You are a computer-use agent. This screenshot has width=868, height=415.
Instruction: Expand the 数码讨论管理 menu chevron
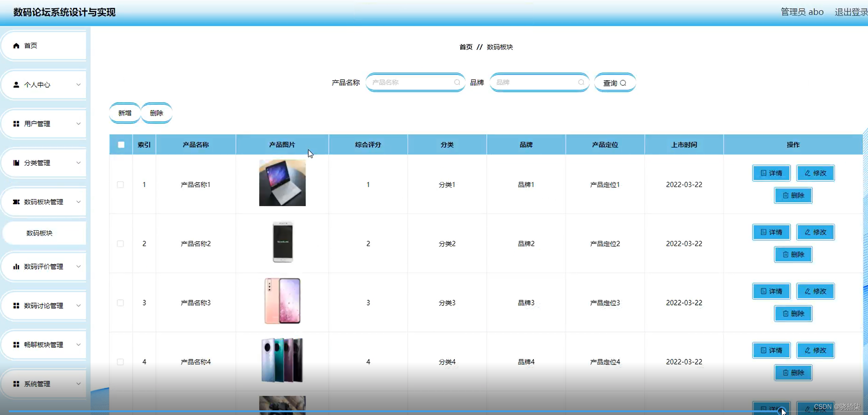78,305
